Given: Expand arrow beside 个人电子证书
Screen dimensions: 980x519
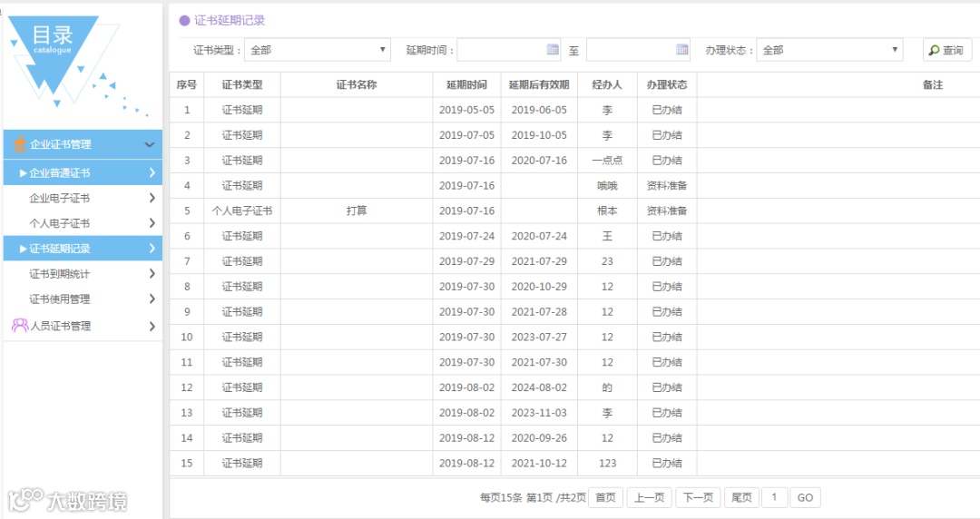Looking at the screenshot, I should pyautogui.click(x=152, y=222).
